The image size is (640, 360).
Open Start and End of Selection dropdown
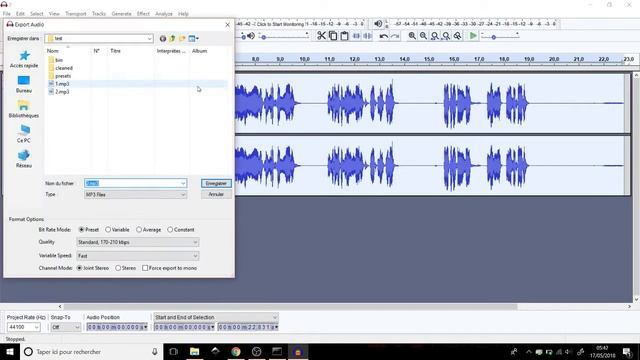coord(216,317)
